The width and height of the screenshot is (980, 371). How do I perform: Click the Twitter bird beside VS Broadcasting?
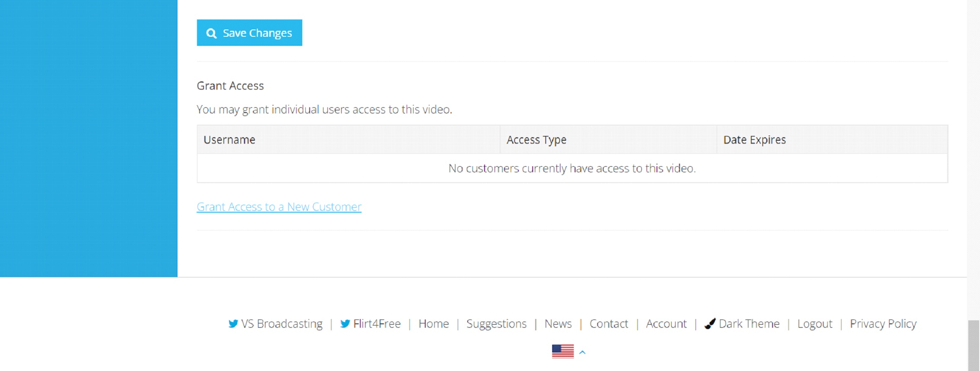point(233,324)
